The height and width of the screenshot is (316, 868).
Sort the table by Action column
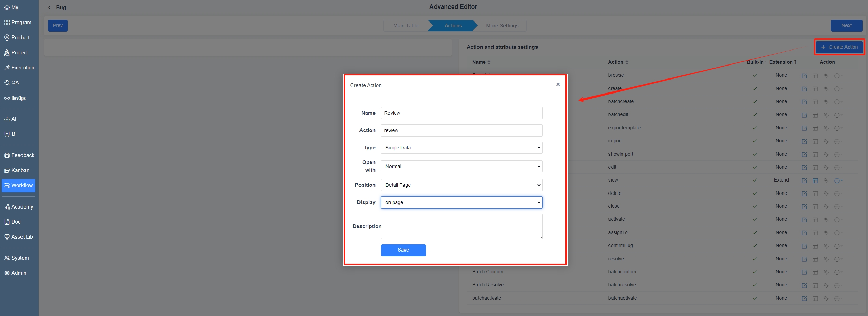pyautogui.click(x=618, y=62)
